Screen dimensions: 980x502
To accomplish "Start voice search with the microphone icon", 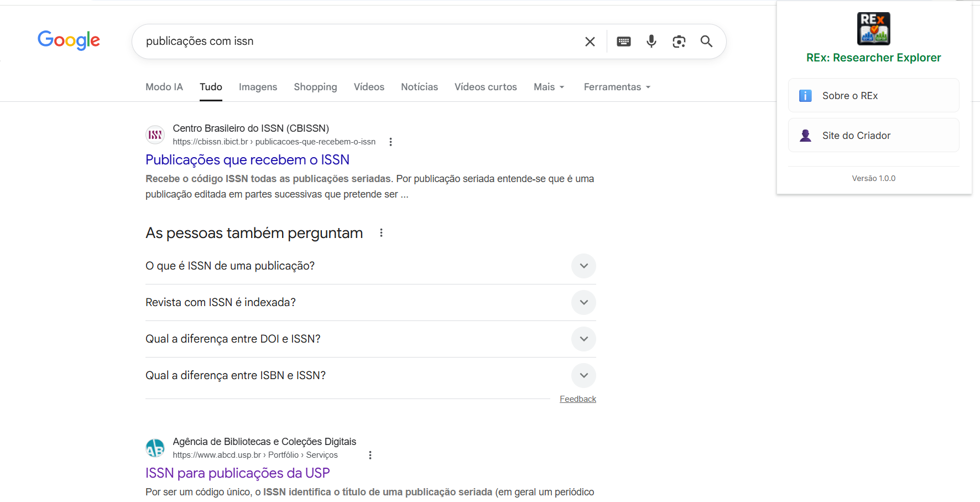I will click(x=651, y=42).
